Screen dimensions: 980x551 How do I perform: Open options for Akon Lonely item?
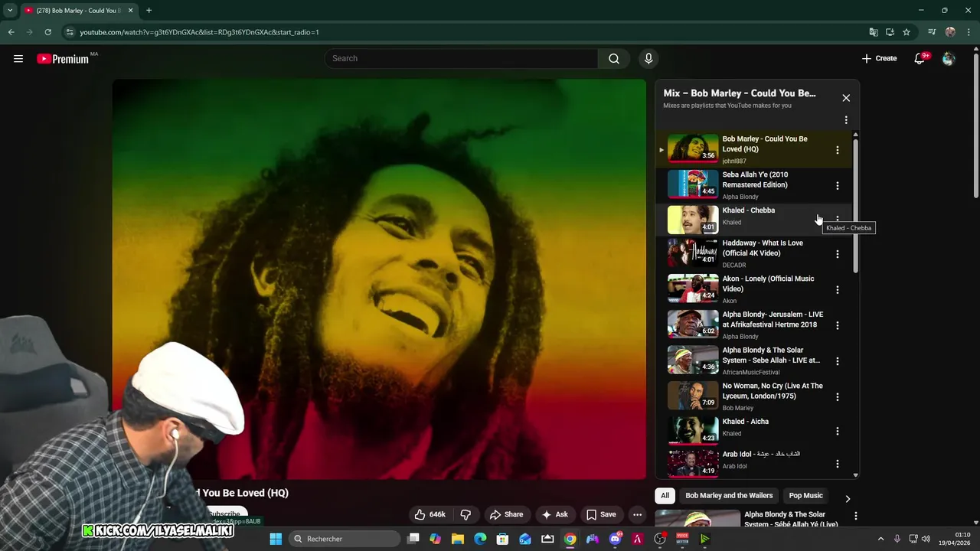tap(837, 289)
